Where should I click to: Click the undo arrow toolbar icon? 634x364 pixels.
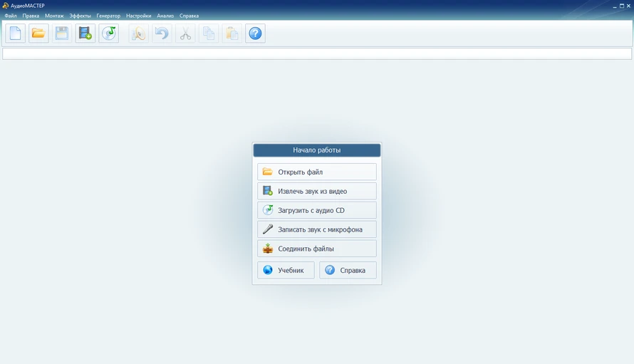tap(162, 33)
